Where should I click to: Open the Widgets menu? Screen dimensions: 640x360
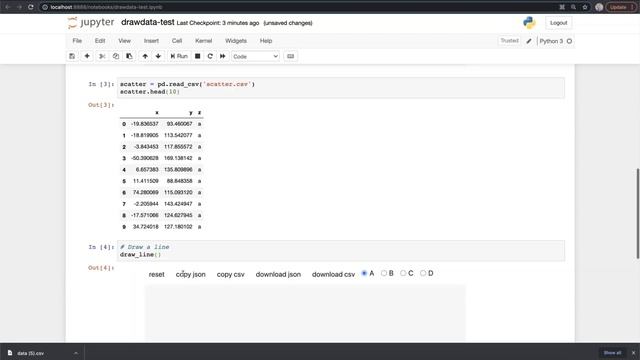pos(236,41)
